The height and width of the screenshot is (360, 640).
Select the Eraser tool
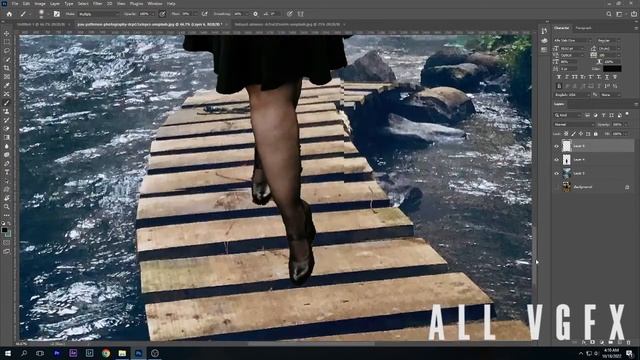coord(7,129)
